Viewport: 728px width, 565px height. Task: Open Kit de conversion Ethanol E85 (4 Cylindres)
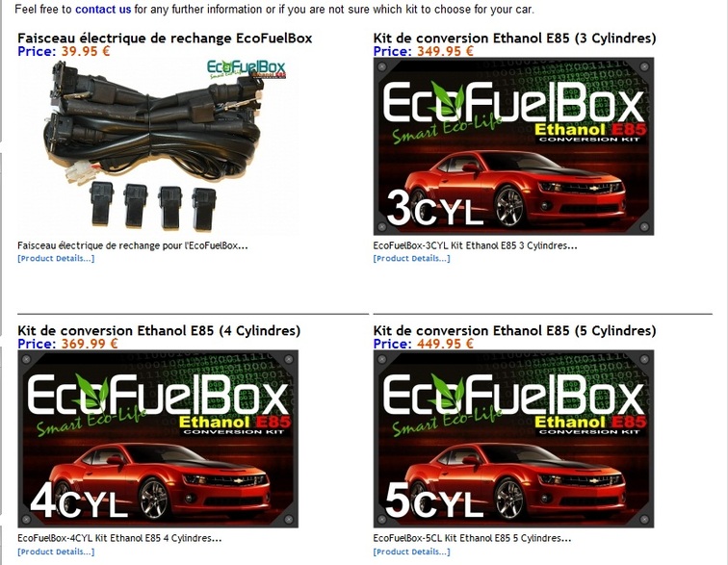pos(159,330)
